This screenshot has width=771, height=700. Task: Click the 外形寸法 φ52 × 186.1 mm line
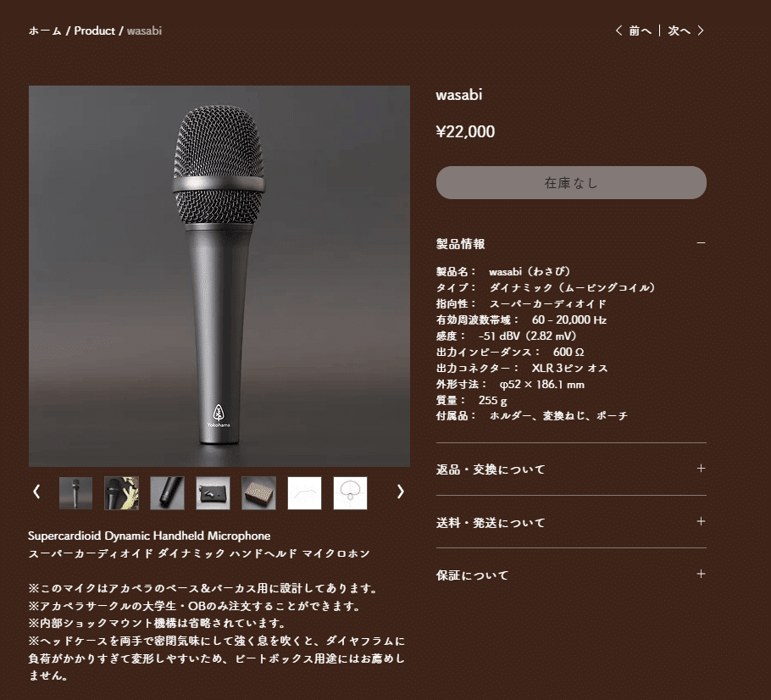coord(510,384)
